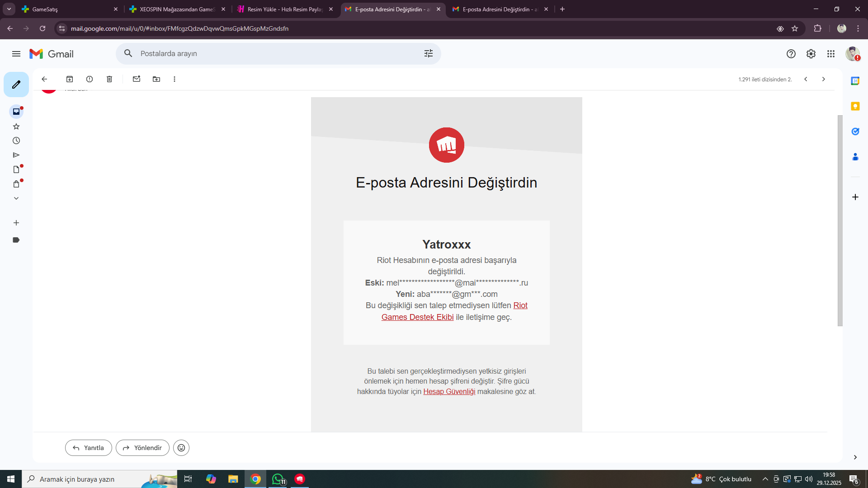The height and width of the screenshot is (488, 868).
Task: Click the Riot Games fist logo
Action: pyautogui.click(x=447, y=145)
